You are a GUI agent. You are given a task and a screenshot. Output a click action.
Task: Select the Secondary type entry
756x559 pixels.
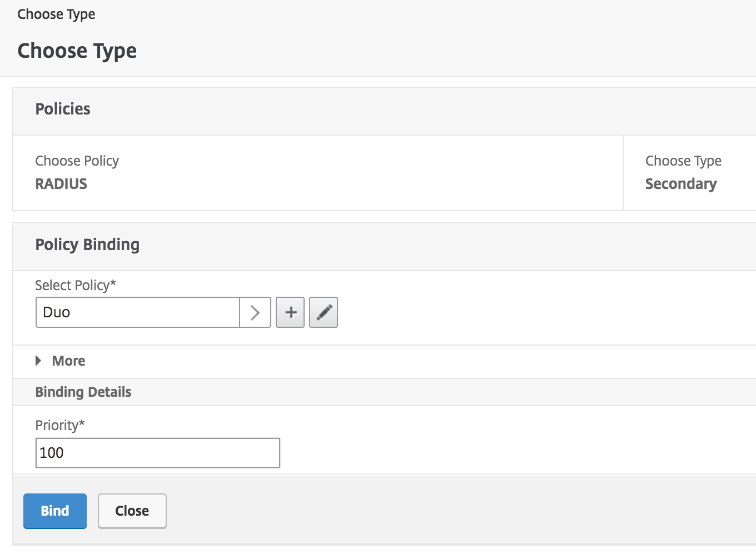point(680,183)
